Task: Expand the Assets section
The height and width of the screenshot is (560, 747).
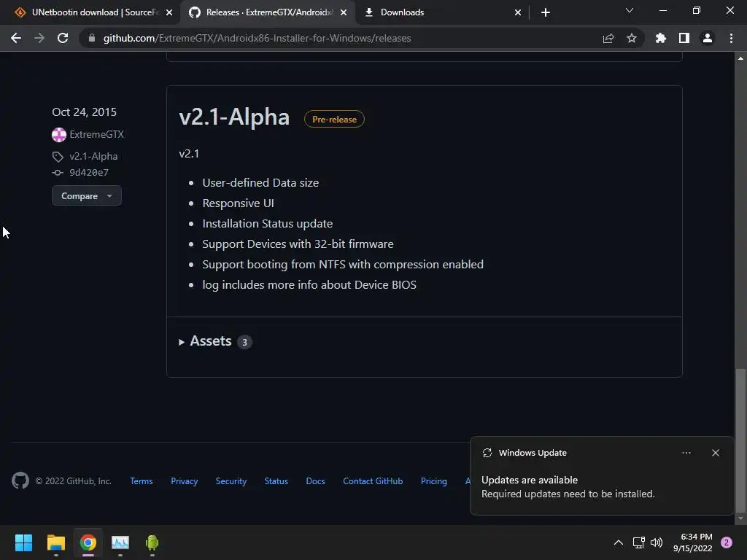Action: click(x=215, y=341)
